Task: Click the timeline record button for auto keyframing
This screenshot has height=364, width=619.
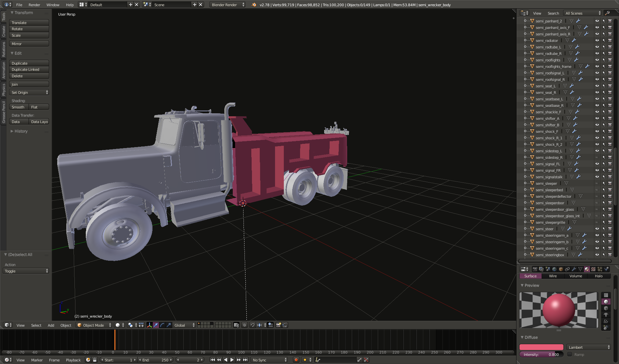Action: (x=296, y=360)
